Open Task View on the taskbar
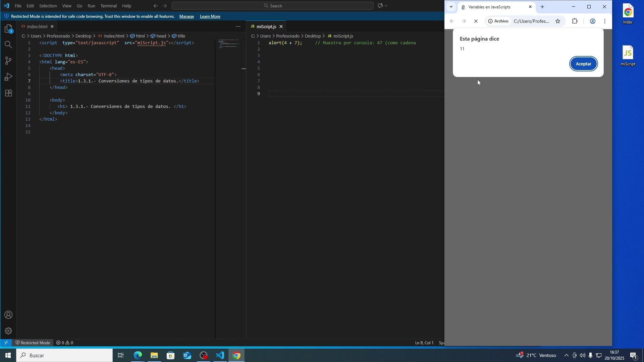 pos(121,356)
